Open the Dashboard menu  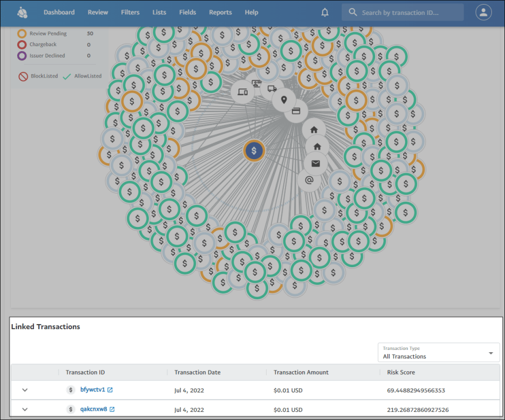59,12
